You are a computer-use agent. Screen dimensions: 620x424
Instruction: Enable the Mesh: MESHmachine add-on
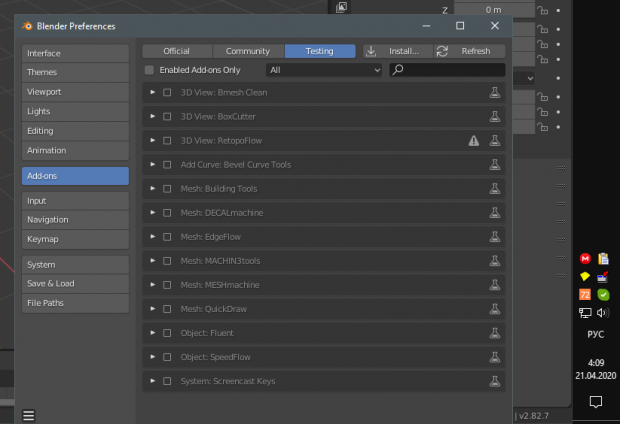coord(167,285)
